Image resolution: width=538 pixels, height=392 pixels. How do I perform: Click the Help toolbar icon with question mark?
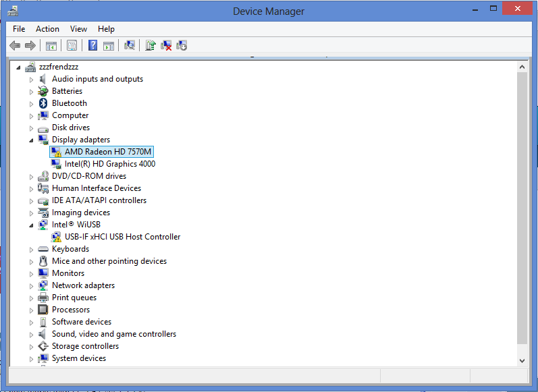pos(92,45)
